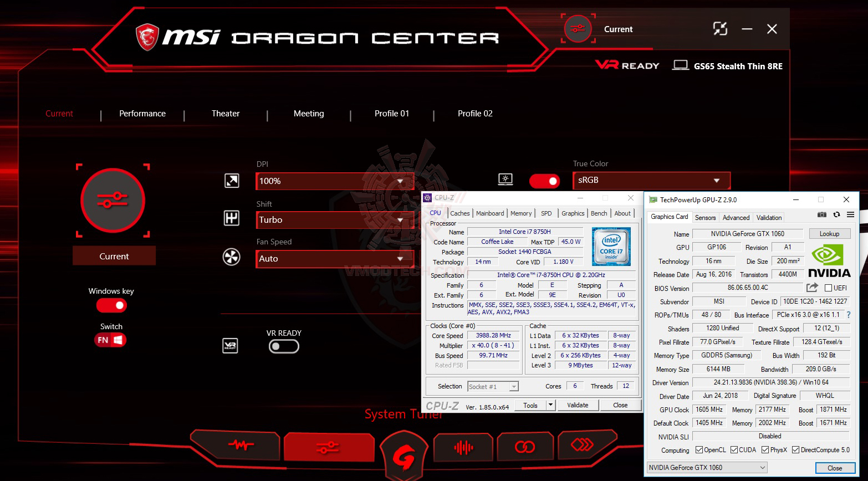Click GPU-Z camera screenshot icon
This screenshot has height=481, width=868.
tap(822, 216)
